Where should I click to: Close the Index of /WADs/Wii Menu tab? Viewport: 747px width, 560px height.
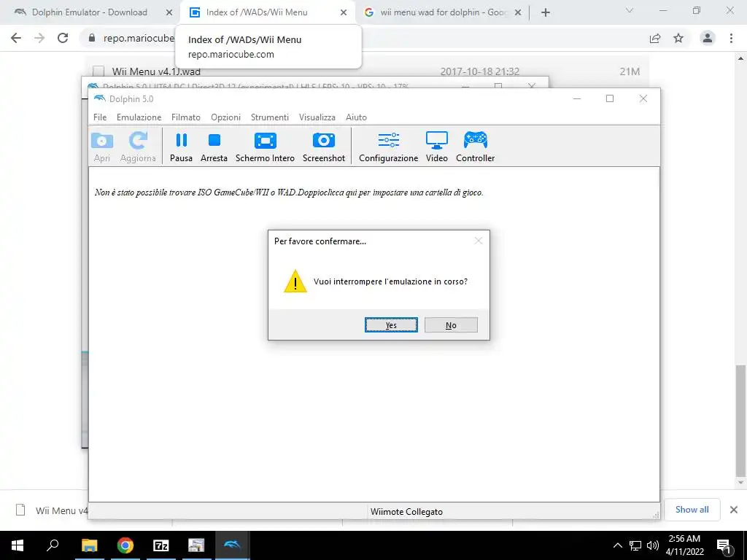344,12
